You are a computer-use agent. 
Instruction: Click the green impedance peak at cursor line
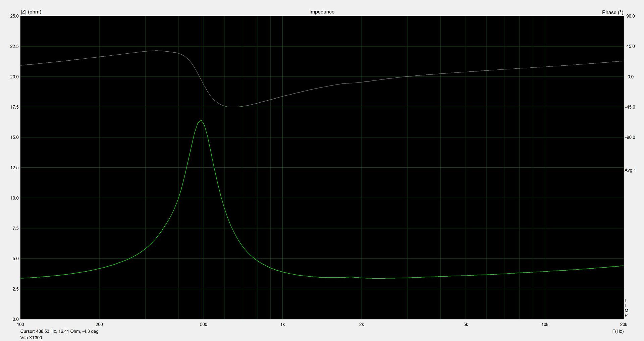click(x=201, y=120)
